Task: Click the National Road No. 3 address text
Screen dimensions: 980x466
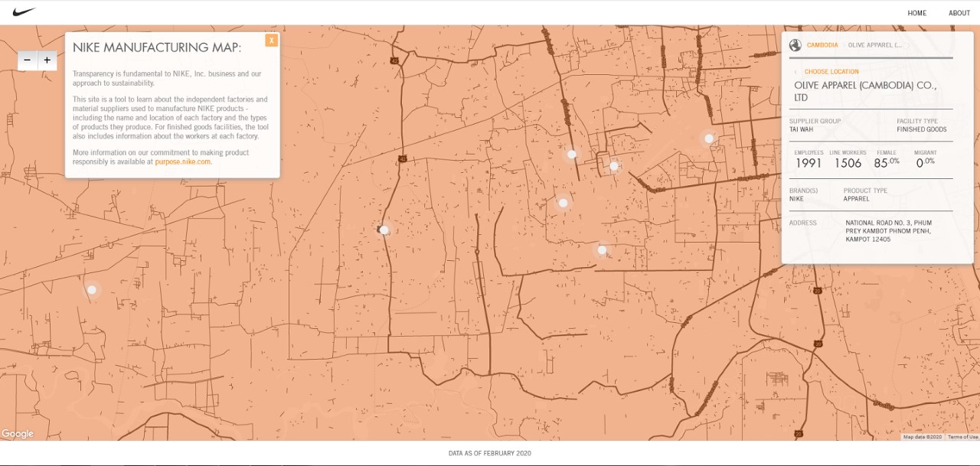Action: tap(888, 231)
